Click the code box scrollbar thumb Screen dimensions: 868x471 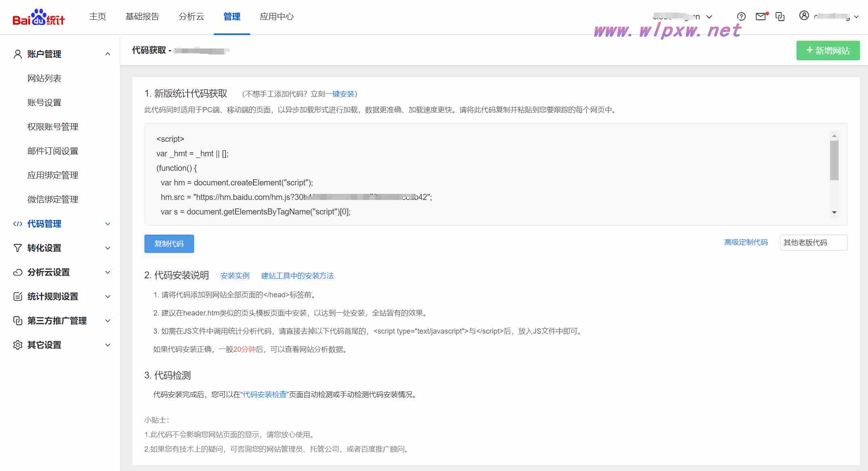coord(834,160)
